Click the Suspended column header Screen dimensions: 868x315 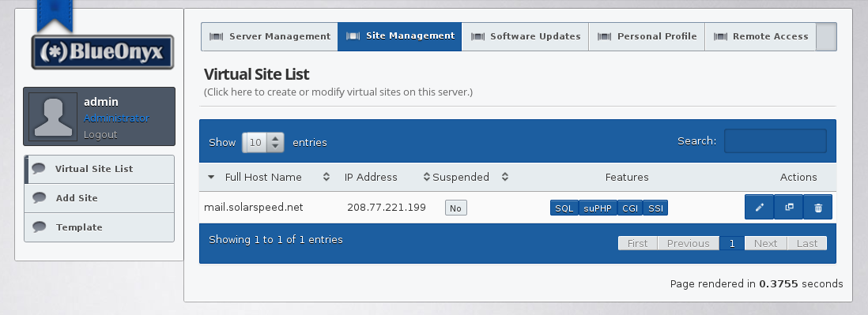(x=461, y=178)
